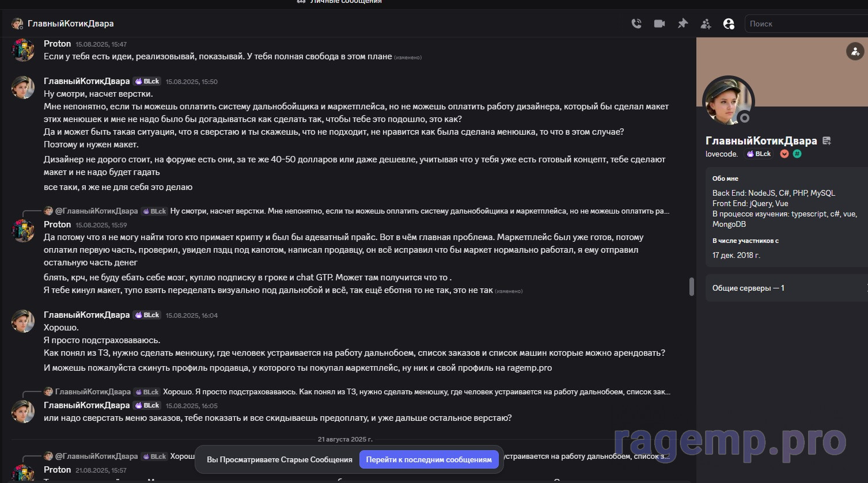This screenshot has height=483, width=868.
Task: Click the 15.08.2025, 16:05 timestamp
Action: click(192, 406)
